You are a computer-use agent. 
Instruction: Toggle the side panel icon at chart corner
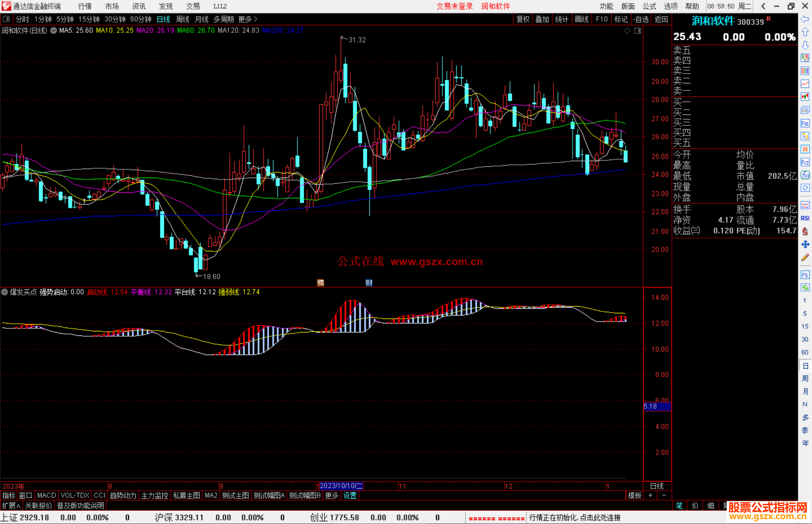[638, 31]
